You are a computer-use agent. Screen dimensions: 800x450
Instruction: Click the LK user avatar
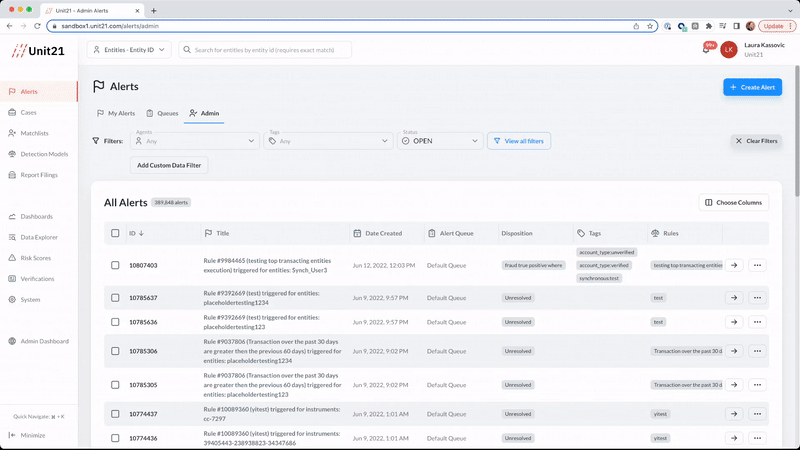coord(729,49)
